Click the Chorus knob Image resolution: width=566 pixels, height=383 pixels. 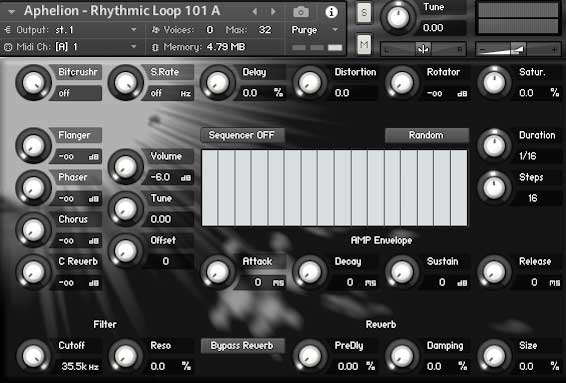33,230
